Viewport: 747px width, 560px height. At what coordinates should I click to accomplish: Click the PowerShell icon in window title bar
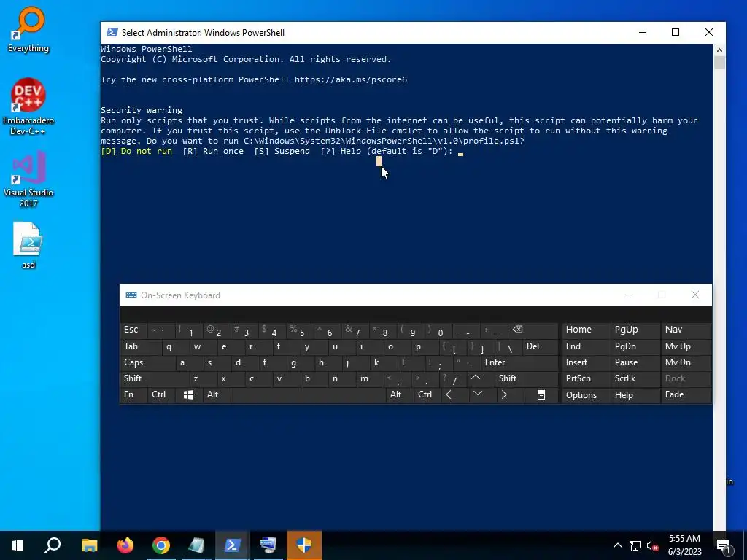[x=112, y=32]
